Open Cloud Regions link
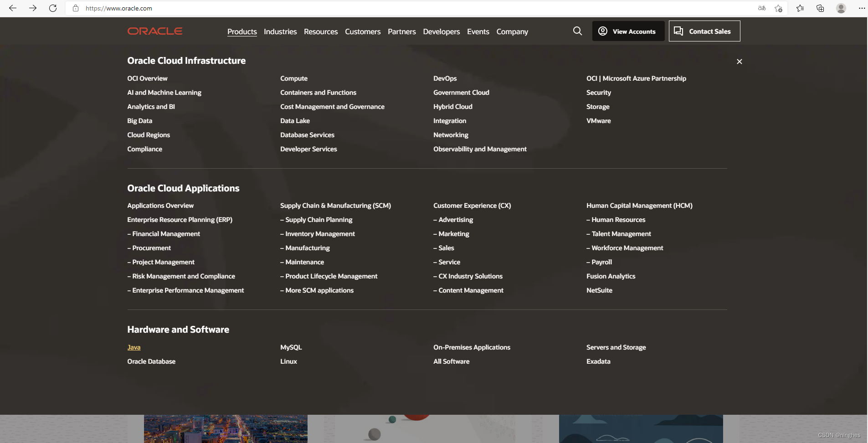Image resolution: width=868 pixels, height=443 pixels. pos(149,135)
